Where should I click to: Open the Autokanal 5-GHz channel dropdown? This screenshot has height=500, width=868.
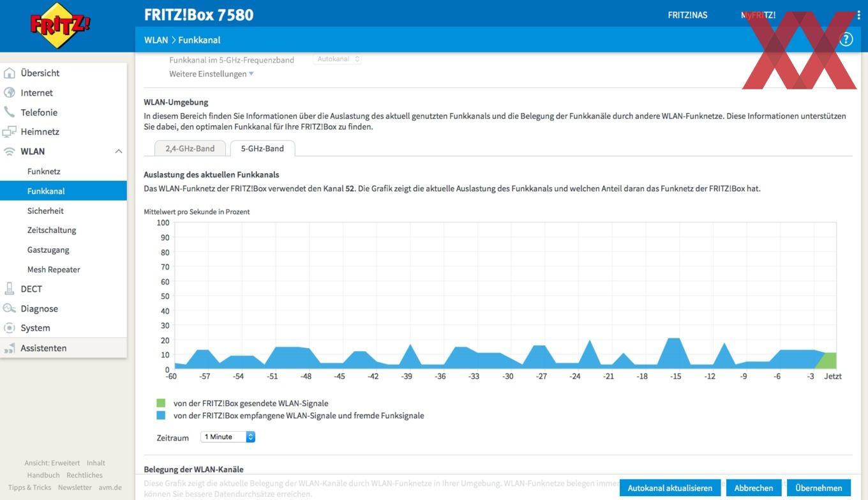click(x=338, y=59)
